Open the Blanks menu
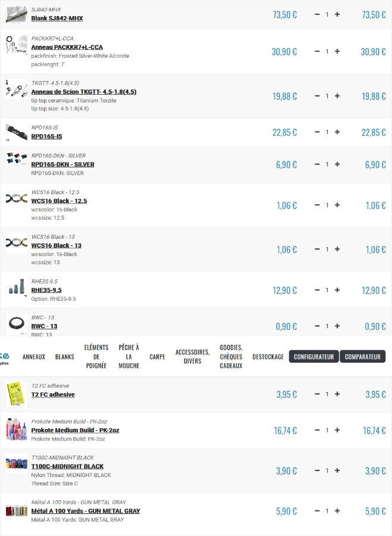The width and height of the screenshot is (392, 536). (x=64, y=357)
